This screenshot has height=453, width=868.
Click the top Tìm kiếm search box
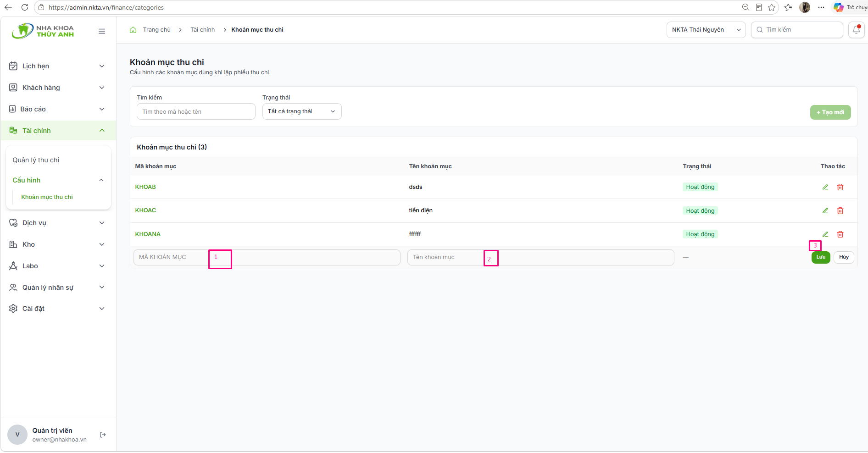point(797,30)
